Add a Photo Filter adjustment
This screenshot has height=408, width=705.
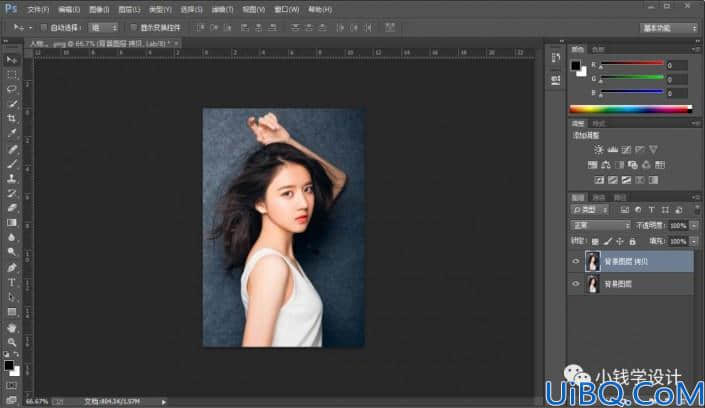pyautogui.click(x=633, y=165)
